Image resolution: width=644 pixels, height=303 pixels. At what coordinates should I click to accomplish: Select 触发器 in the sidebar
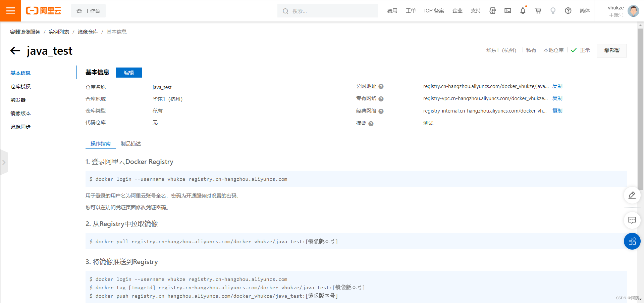[18, 100]
